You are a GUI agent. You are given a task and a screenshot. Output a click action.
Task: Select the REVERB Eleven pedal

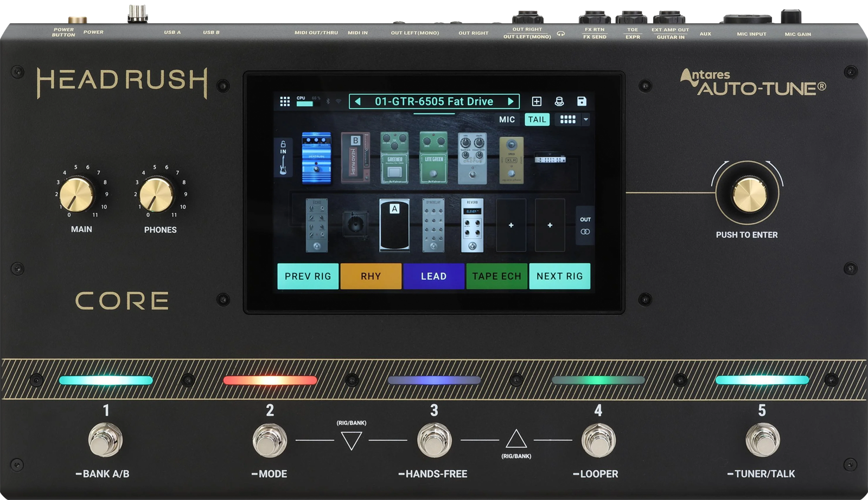(472, 225)
